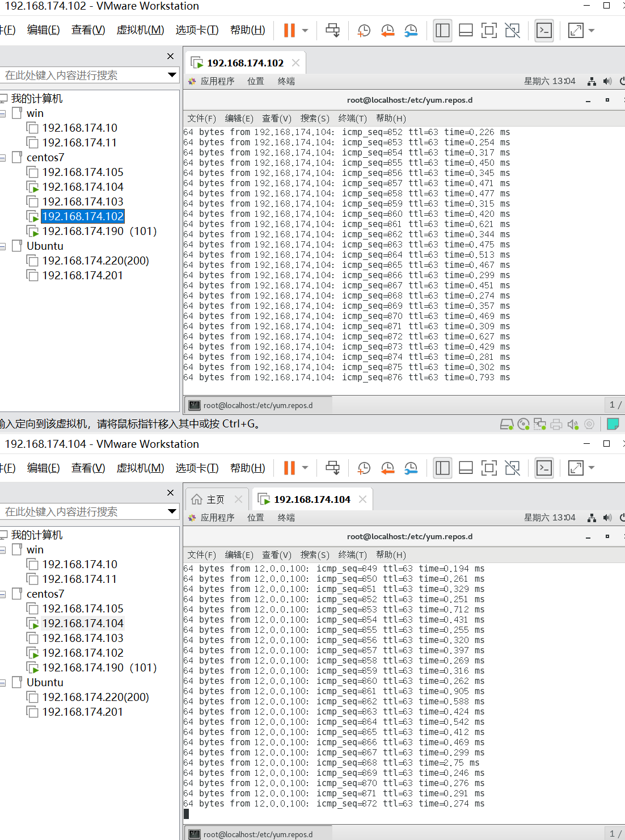Open power dropdown arrow in top window
This screenshot has height=840, width=625.
(305, 31)
